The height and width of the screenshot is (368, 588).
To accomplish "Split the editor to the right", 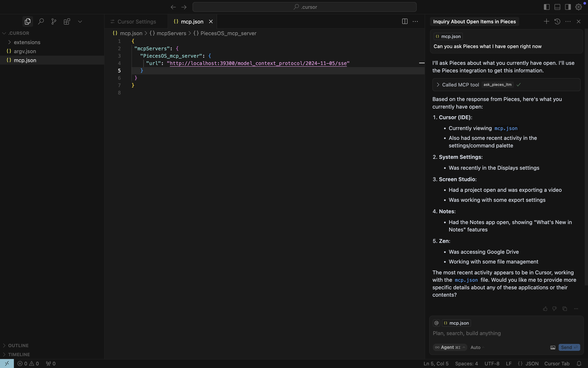I will click(x=405, y=21).
